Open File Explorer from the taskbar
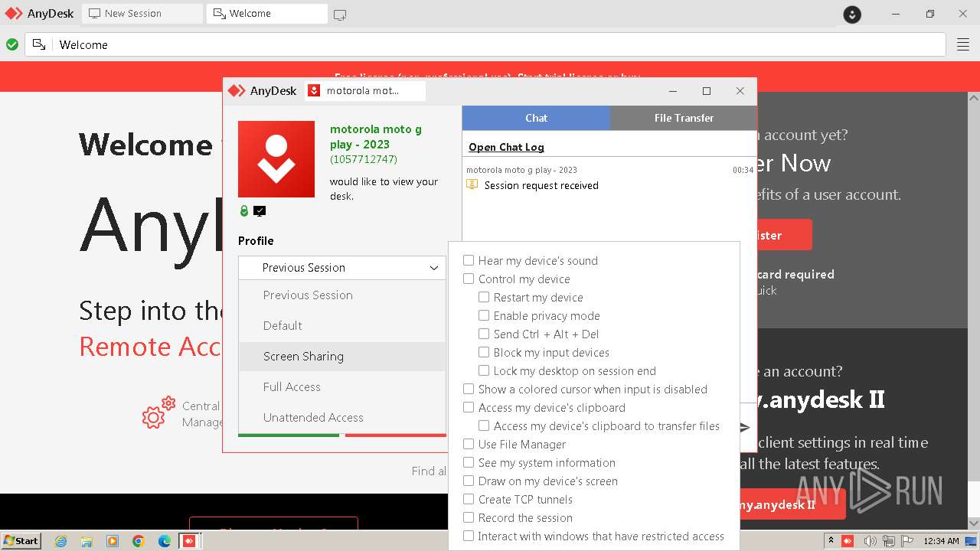 [87, 541]
